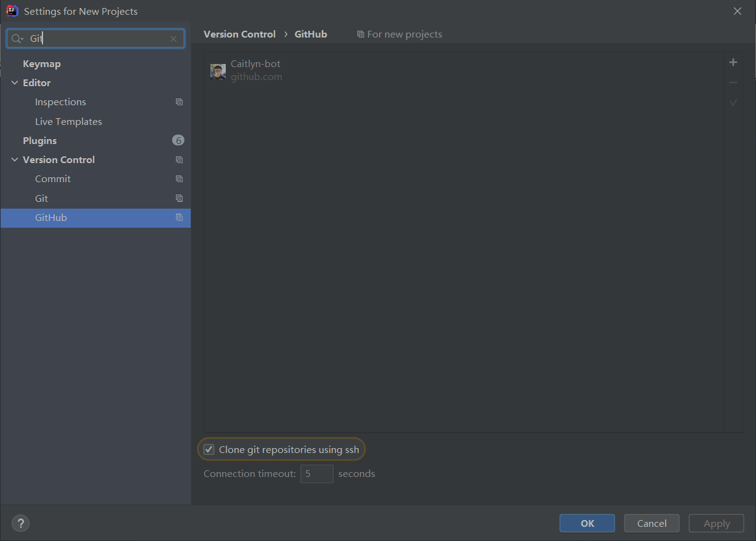Click GitHub in the breadcrumb header
Image resolution: width=756 pixels, height=541 pixels.
311,34
